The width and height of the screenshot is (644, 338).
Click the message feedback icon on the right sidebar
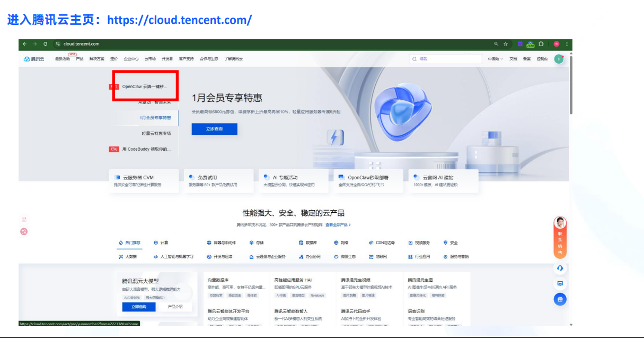560,283
